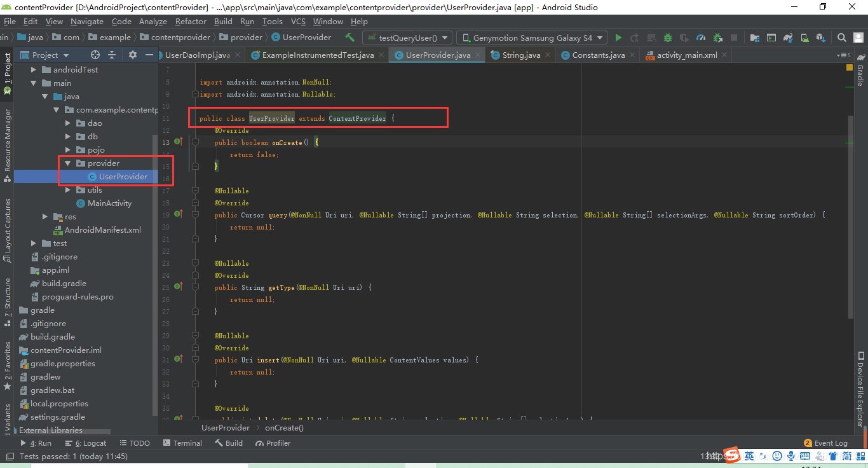Expand the dao package folder

67,123
